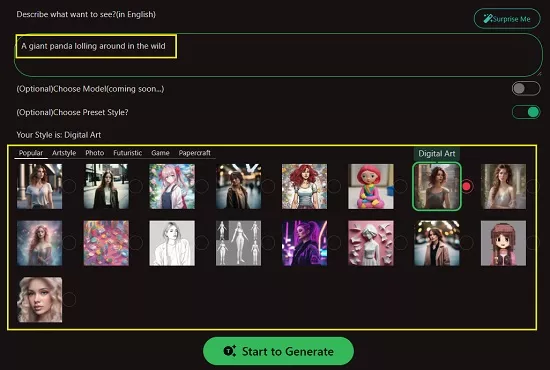Select radio button beside anime girl thumbnail
The height and width of the screenshot is (370, 550).
[x=202, y=186]
